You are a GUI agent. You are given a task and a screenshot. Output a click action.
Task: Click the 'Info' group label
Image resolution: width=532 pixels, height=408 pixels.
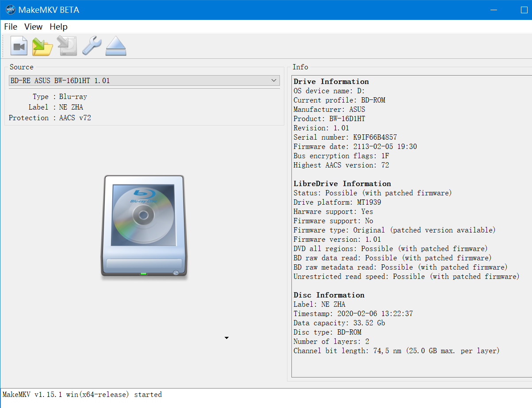tap(300, 67)
